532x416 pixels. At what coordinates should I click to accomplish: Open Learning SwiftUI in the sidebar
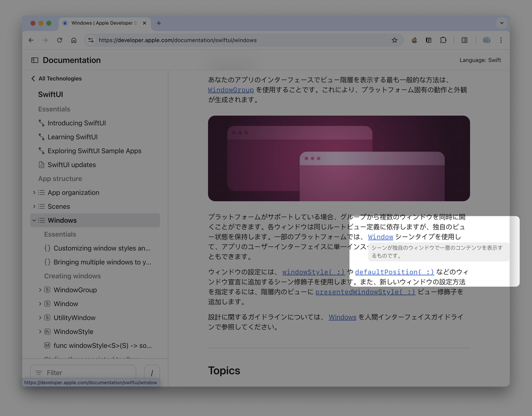click(72, 137)
